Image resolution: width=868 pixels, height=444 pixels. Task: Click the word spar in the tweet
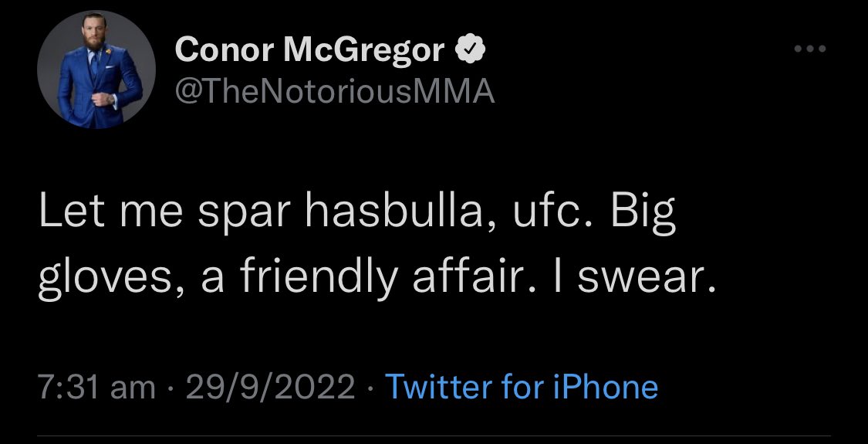tap(244, 215)
